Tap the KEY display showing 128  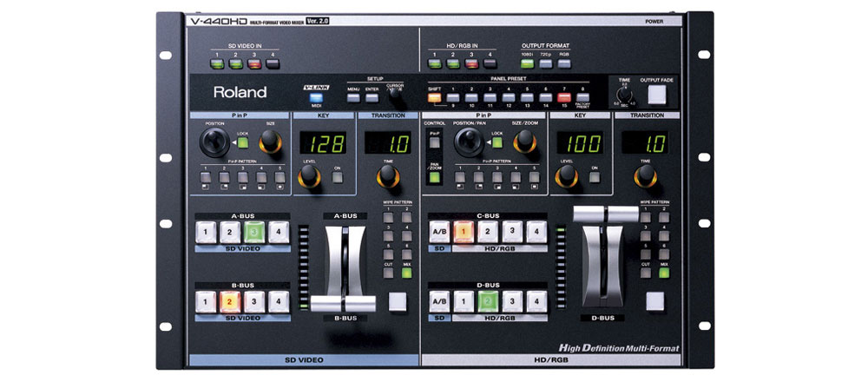[x=323, y=143]
